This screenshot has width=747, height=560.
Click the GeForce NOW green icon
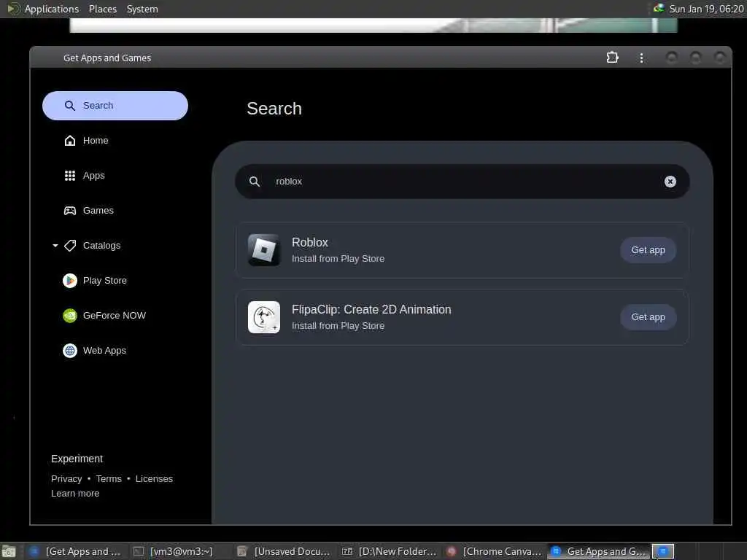click(x=70, y=316)
